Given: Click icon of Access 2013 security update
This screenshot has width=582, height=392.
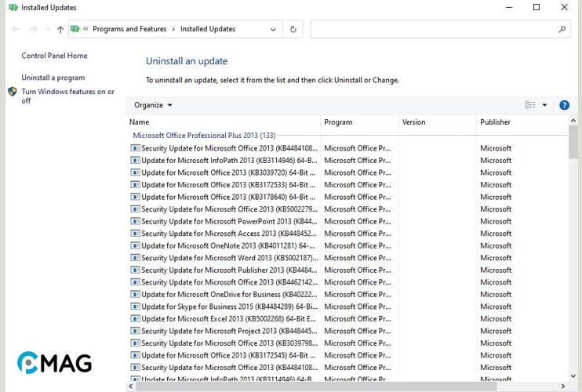Looking at the screenshot, I should pyautogui.click(x=135, y=234).
